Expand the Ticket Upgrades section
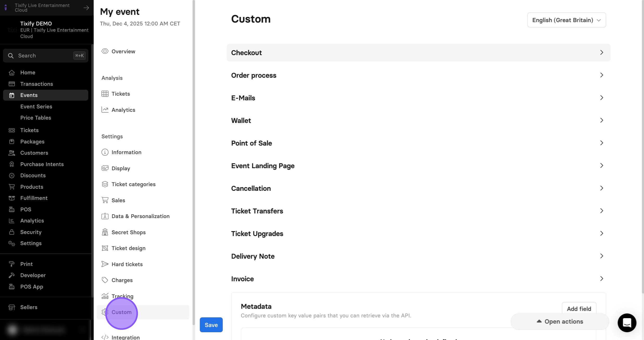 coord(418,233)
